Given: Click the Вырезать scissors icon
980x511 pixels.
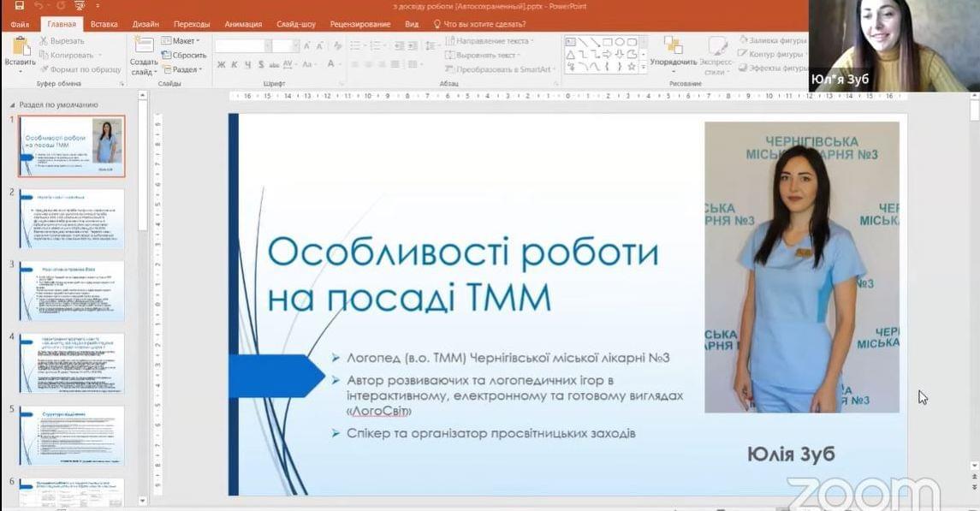Looking at the screenshot, I should pos(45,41).
